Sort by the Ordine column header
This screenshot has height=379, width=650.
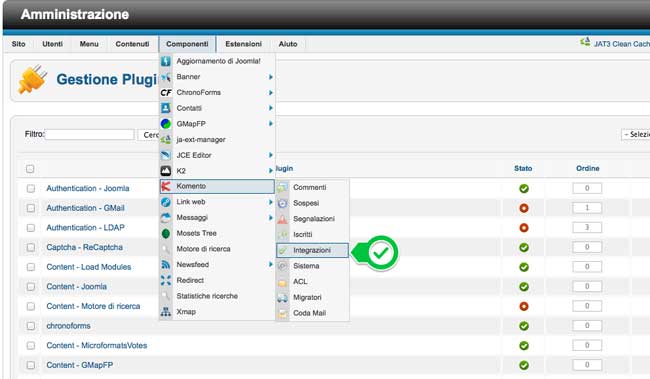[x=588, y=168]
